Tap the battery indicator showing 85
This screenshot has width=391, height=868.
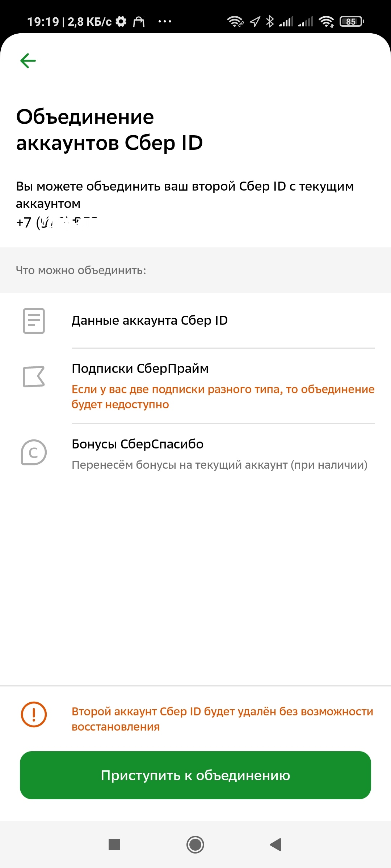[x=352, y=22]
